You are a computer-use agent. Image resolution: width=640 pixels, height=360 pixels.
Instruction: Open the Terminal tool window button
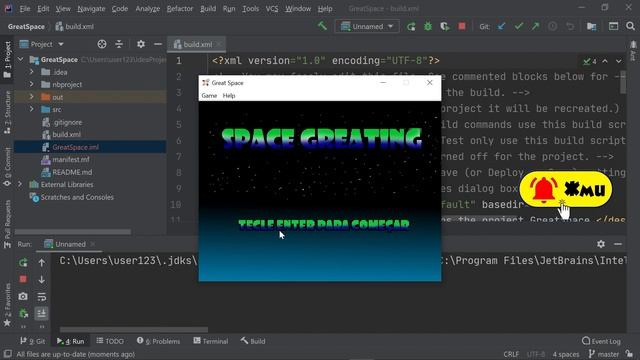pos(211,341)
